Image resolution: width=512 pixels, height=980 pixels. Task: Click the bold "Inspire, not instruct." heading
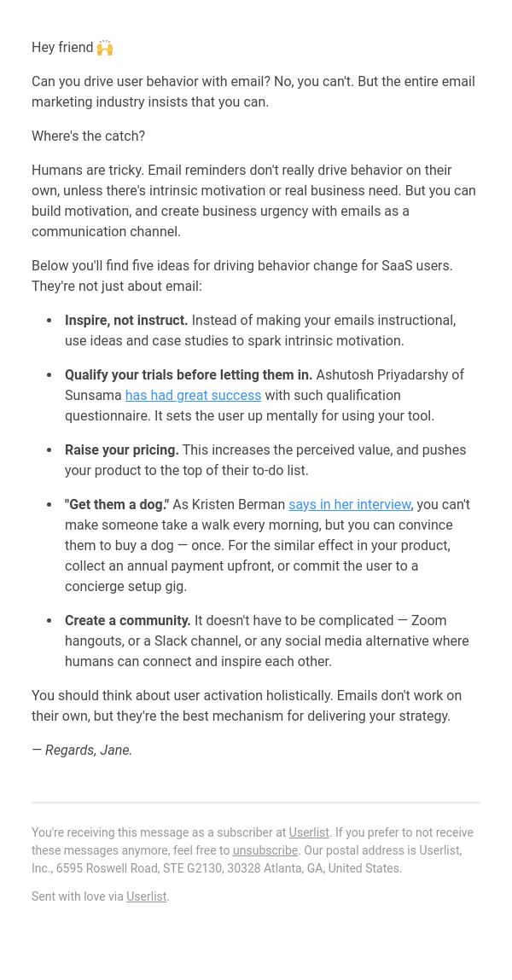pos(126,321)
